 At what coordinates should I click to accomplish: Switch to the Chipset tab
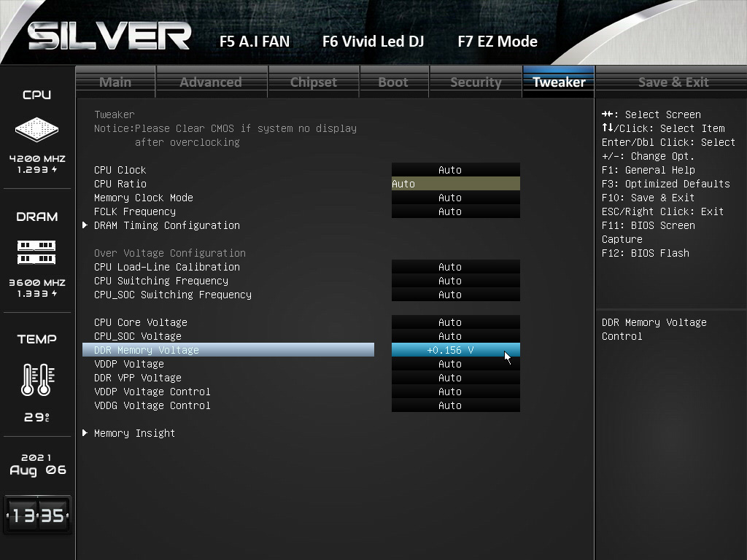click(x=314, y=82)
